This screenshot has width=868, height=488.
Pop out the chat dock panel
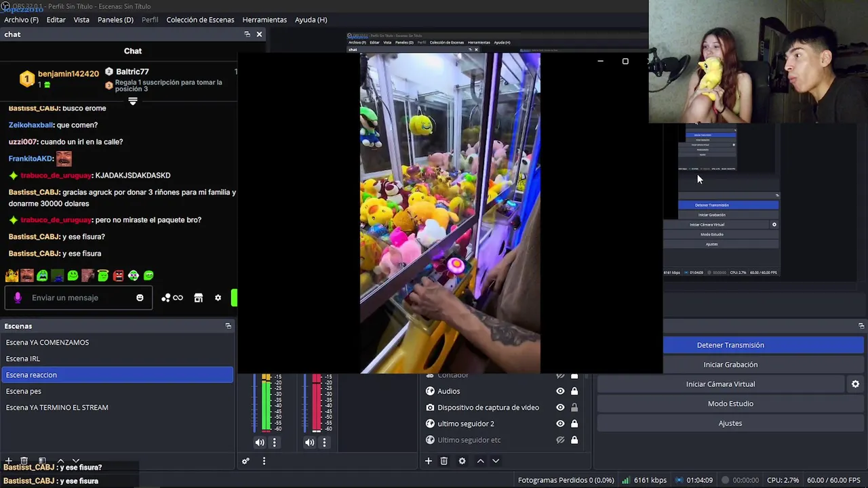[247, 34]
